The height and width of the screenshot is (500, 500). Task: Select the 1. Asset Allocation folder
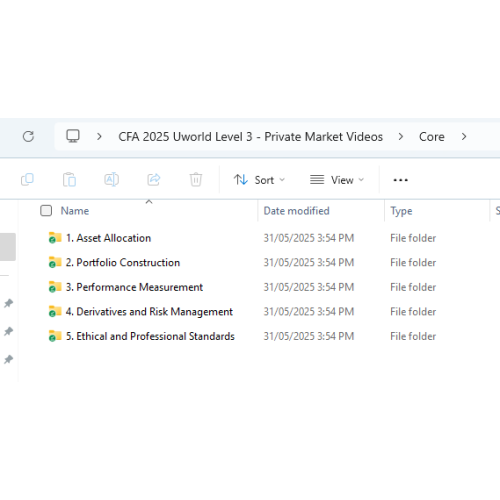click(108, 238)
